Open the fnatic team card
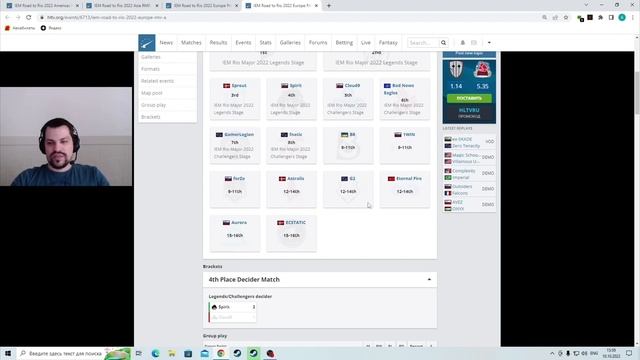640x360 pixels. coord(291,145)
